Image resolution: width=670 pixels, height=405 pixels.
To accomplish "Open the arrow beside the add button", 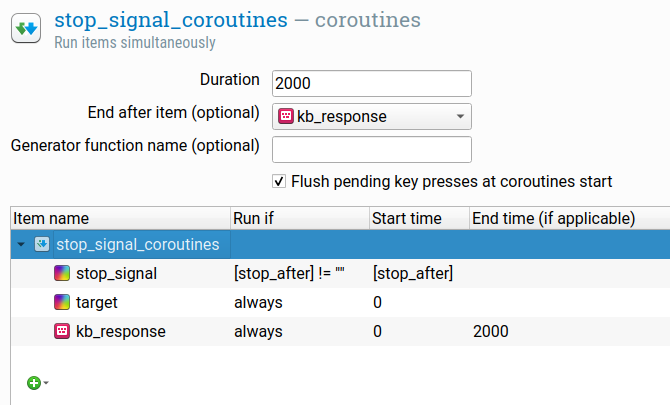I will [46, 383].
